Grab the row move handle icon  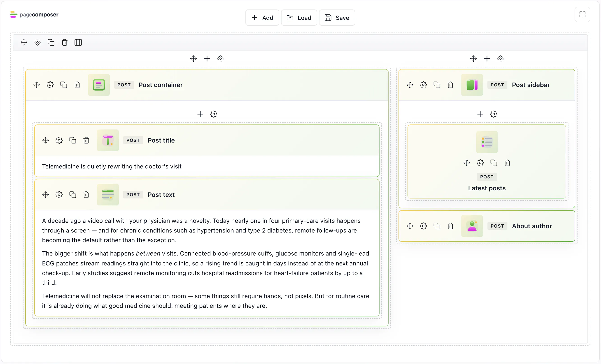click(24, 42)
